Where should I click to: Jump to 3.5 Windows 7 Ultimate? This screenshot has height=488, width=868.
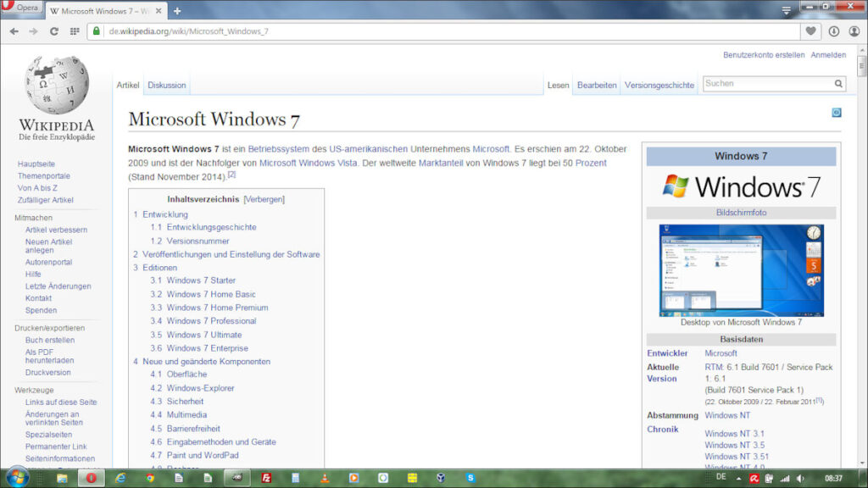click(196, 335)
